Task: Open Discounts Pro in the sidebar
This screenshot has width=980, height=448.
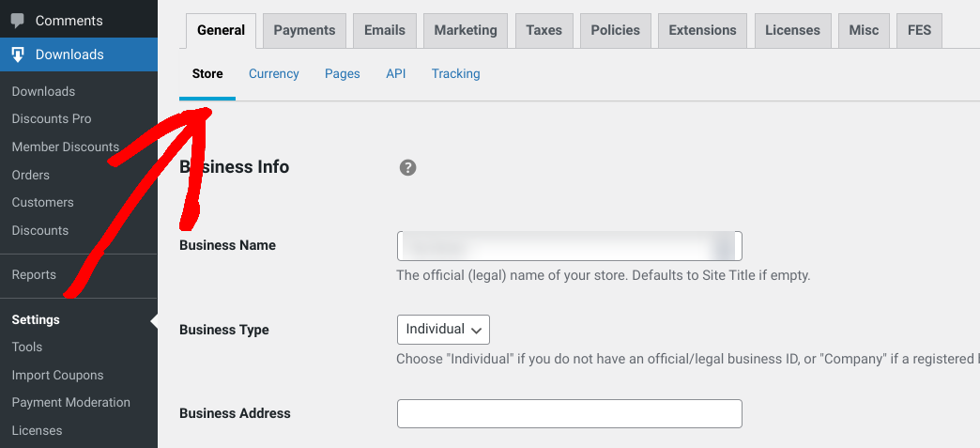Action: (52, 119)
